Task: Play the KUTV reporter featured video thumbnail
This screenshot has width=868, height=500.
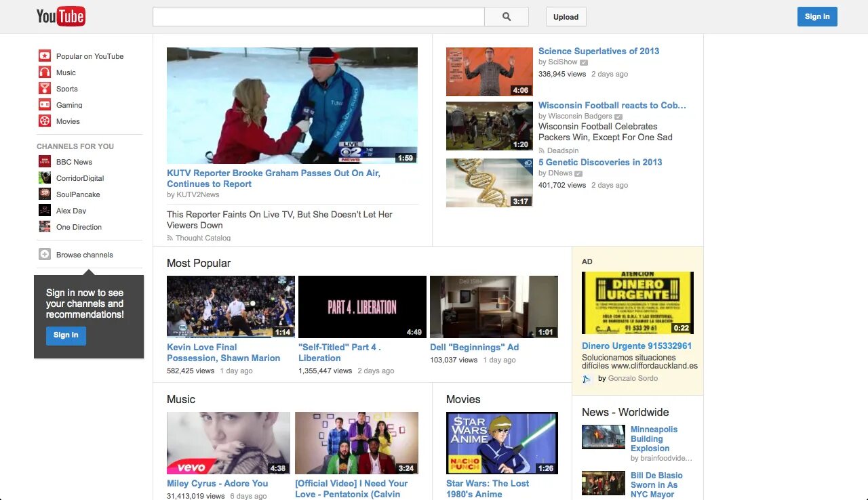Action: coord(292,106)
